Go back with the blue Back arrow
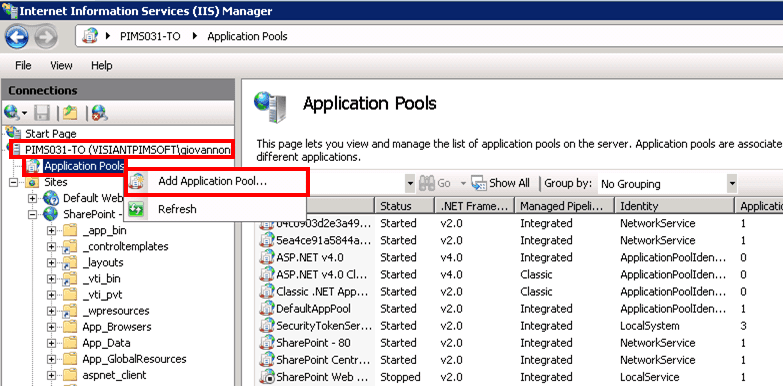Screen dimensions: 783x386 (x=17, y=36)
